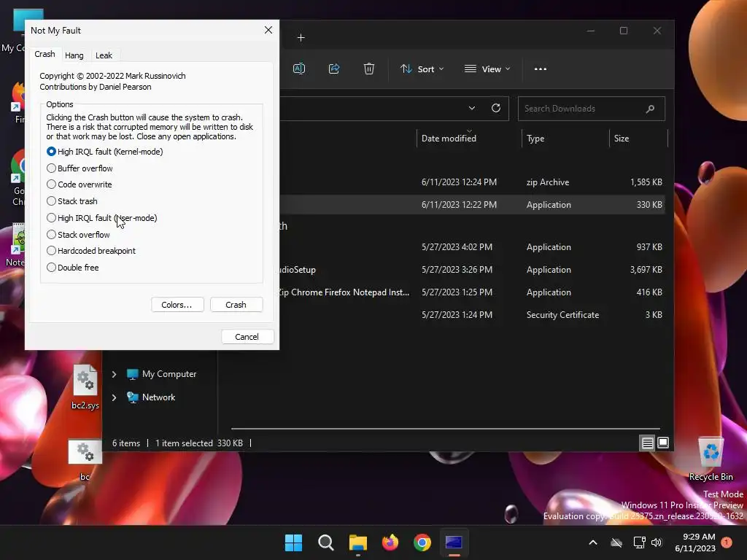Screen dimensions: 747x560
Task: Click the Delete trash icon in Explorer
Action: [x=368, y=69]
